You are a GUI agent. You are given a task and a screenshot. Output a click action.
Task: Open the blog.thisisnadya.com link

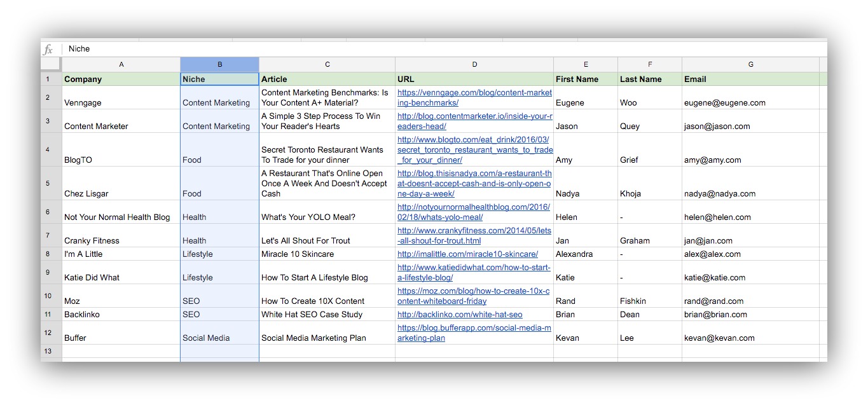pyautogui.click(x=474, y=184)
